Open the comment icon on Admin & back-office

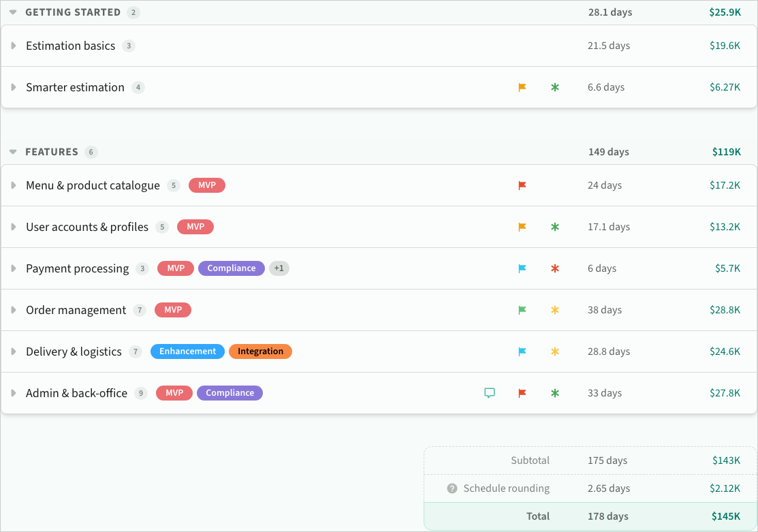(x=489, y=393)
